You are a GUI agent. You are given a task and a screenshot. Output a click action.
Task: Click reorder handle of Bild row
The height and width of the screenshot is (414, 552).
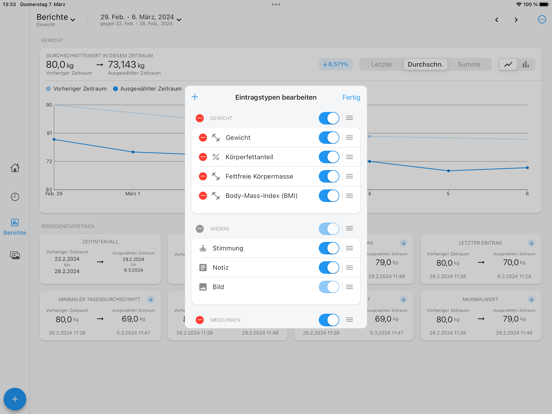pyautogui.click(x=349, y=287)
